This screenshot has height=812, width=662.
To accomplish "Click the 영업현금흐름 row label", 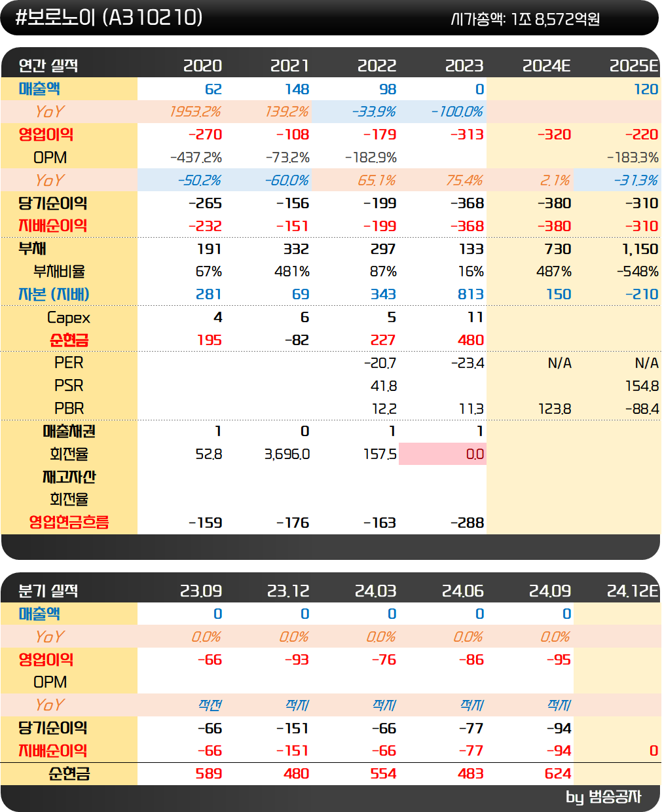I will coord(69,522).
